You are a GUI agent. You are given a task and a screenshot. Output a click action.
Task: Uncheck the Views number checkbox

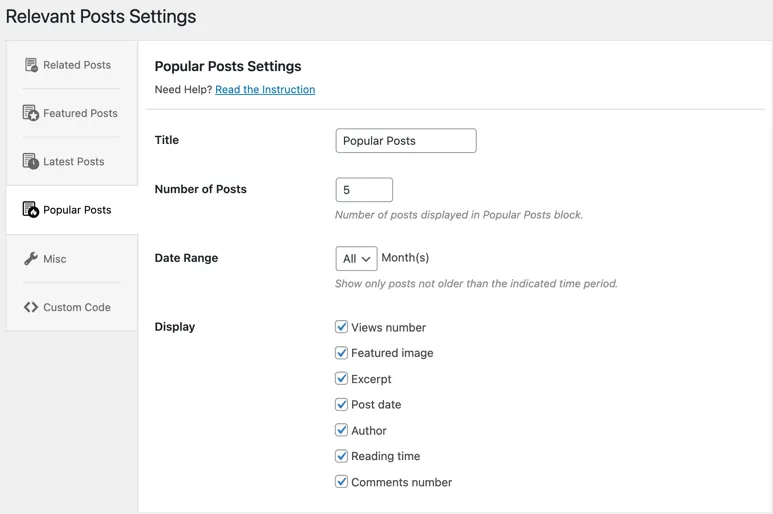pyautogui.click(x=341, y=327)
